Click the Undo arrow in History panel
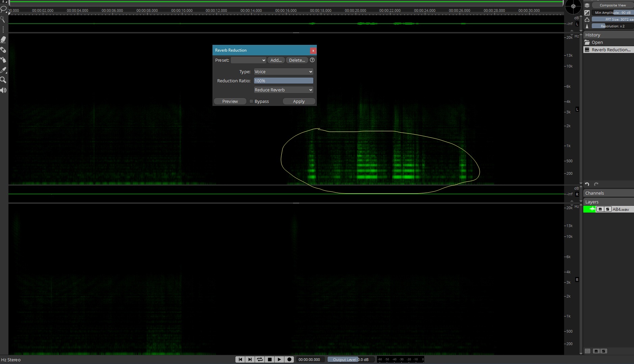The image size is (634, 364). click(587, 184)
